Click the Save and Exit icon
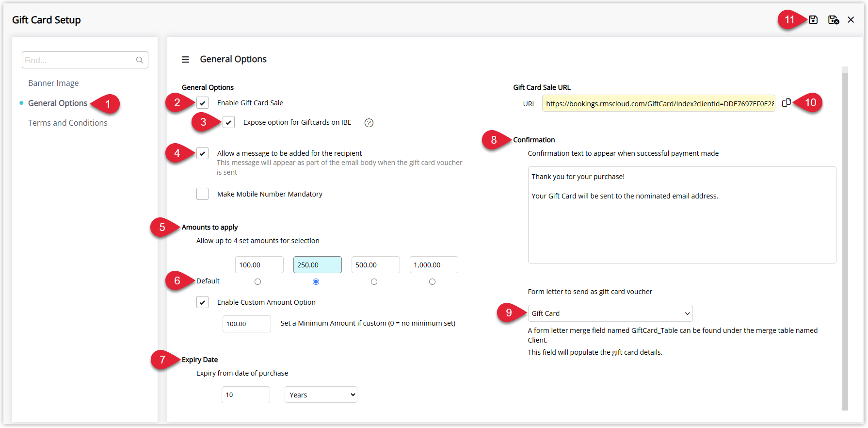 point(834,20)
